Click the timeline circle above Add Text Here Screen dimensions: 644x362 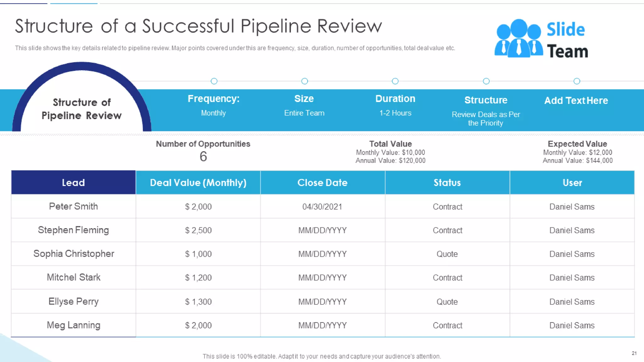pos(577,81)
